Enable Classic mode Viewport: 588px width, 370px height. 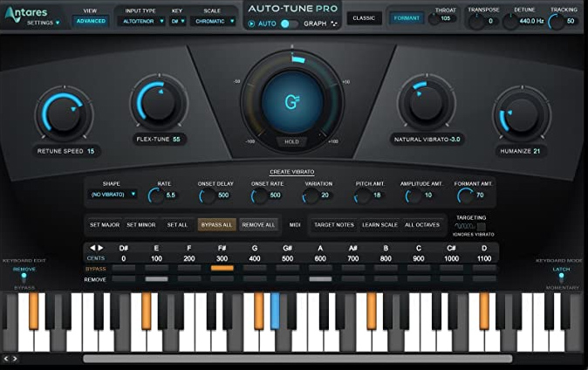pyautogui.click(x=364, y=18)
